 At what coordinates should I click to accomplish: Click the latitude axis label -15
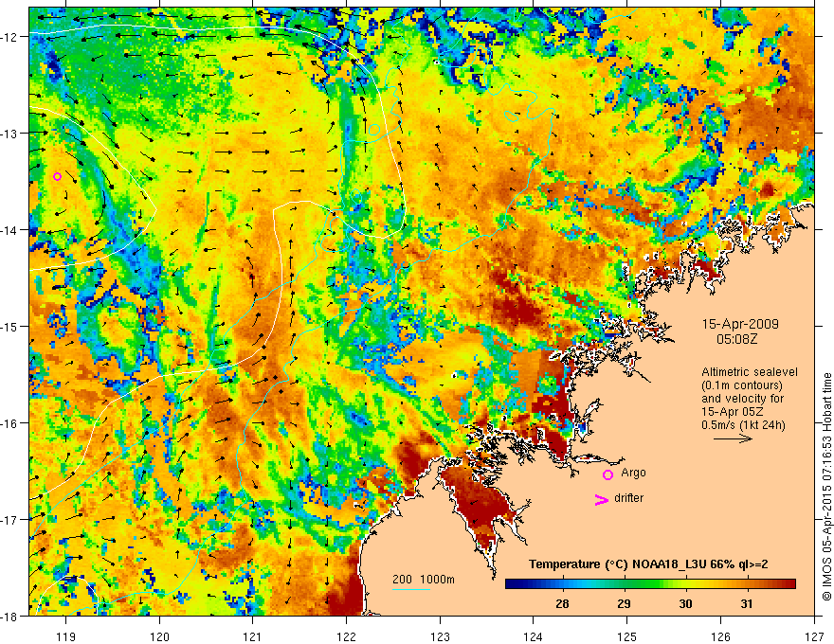tap(10, 326)
